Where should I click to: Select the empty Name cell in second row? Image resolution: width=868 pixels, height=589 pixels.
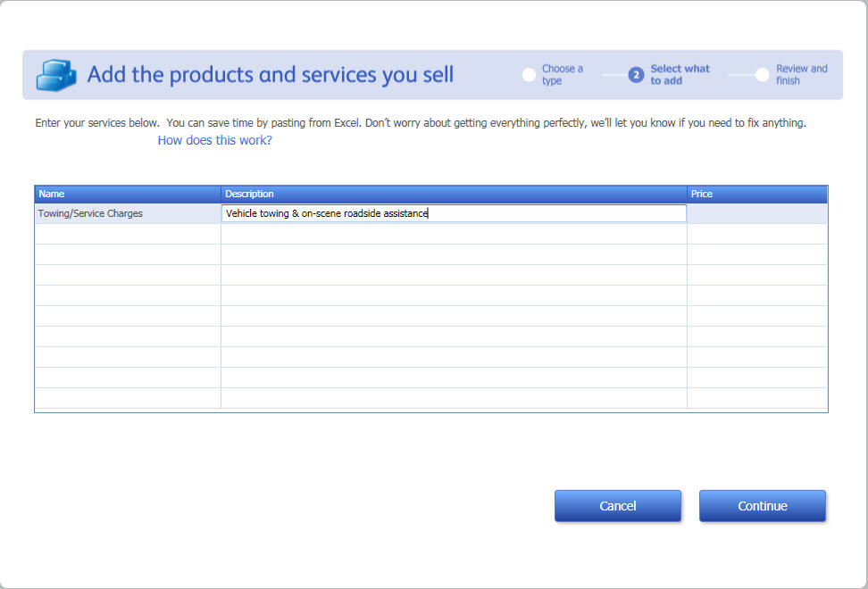[x=127, y=234]
